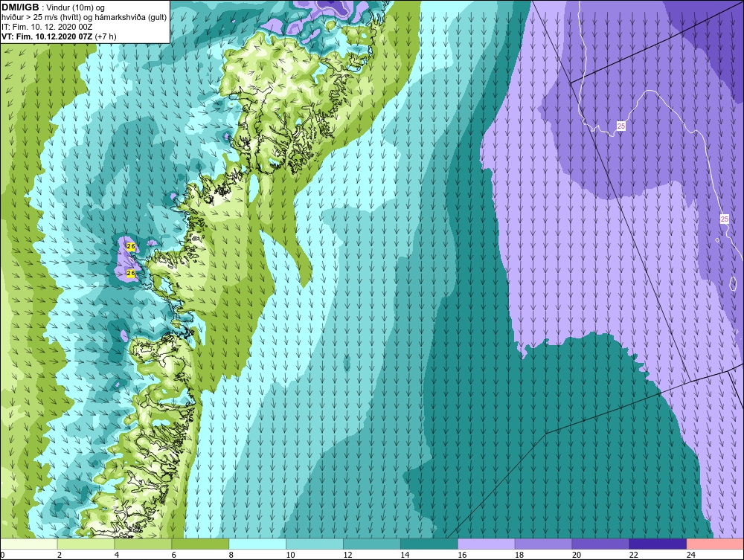The image size is (744, 560).
Task: Click the yellow-green 2–4 legend swatch
Action: tap(86, 544)
